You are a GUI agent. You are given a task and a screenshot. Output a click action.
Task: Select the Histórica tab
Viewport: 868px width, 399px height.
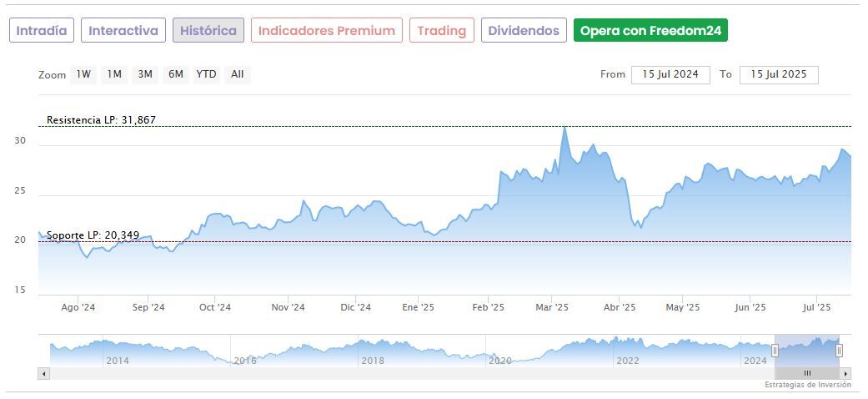208,31
